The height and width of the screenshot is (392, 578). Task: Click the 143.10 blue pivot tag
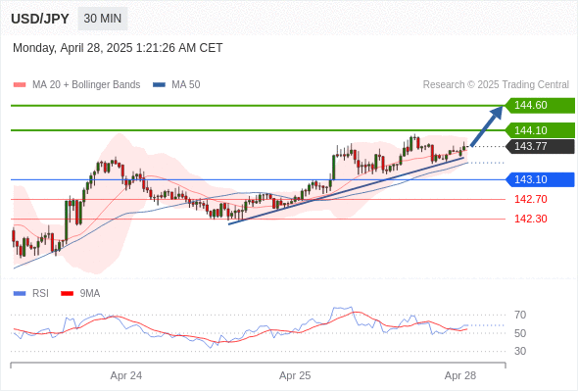click(x=540, y=179)
